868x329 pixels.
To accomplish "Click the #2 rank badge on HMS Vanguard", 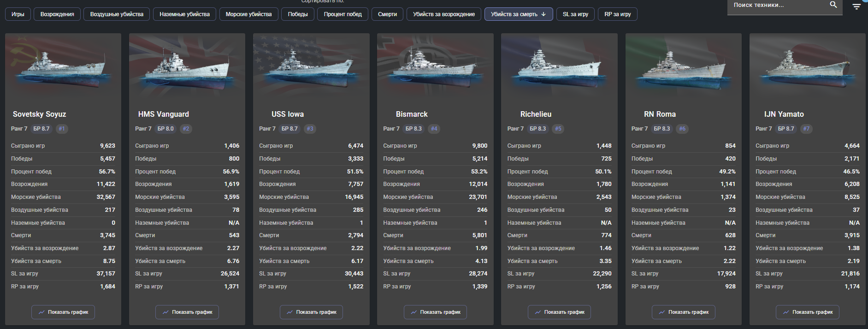I will point(186,129).
